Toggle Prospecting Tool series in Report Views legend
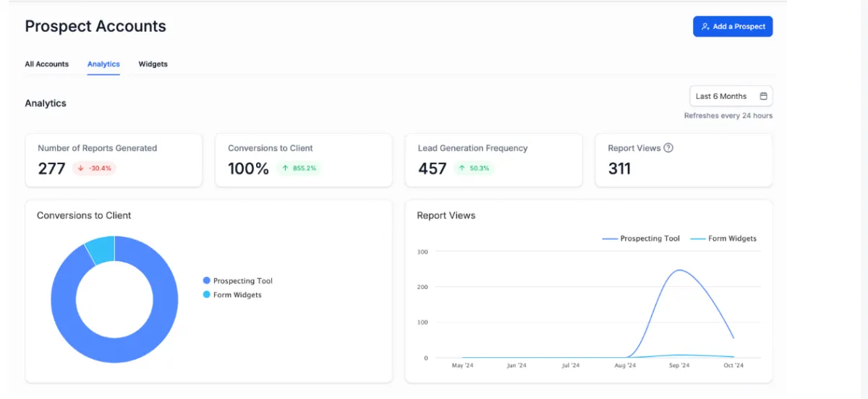The image size is (868, 399). coord(641,239)
